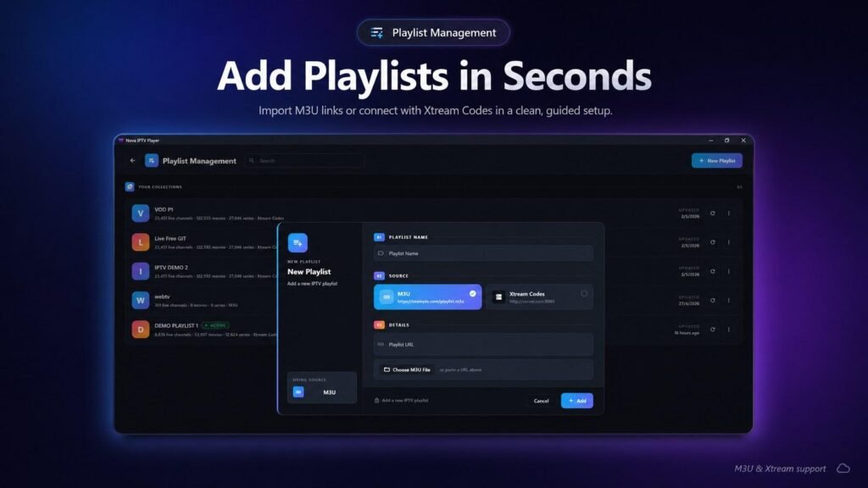Refresh the webtv playlist
The image size is (868, 488).
click(712, 300)
